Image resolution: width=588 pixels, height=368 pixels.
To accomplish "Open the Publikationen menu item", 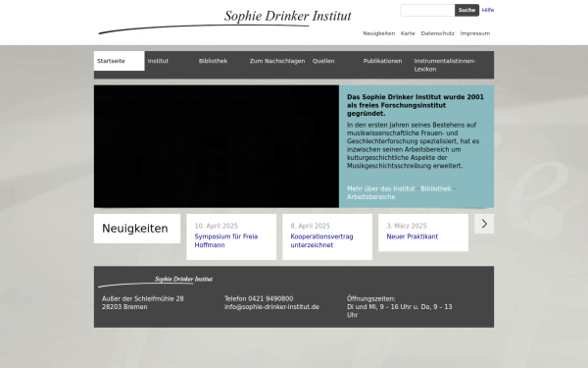I will 382,61.
